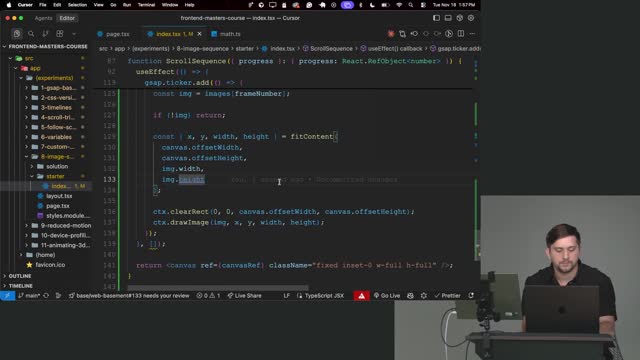
Task: Click the middle diamond icon in editor toolbar
Action: 426,34
